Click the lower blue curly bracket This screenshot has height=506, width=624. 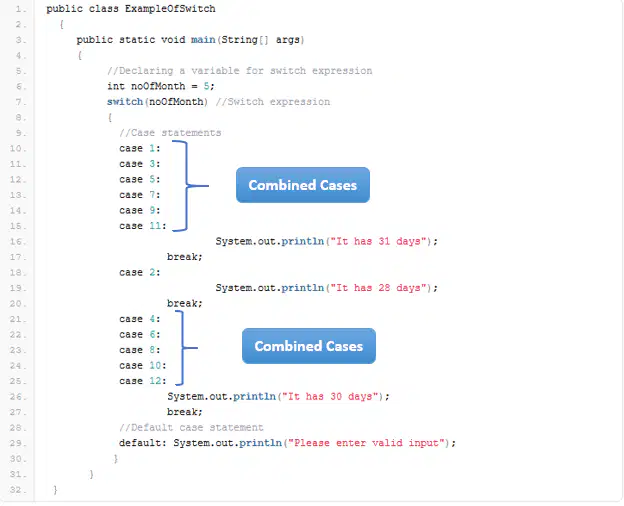coord(186,348)
